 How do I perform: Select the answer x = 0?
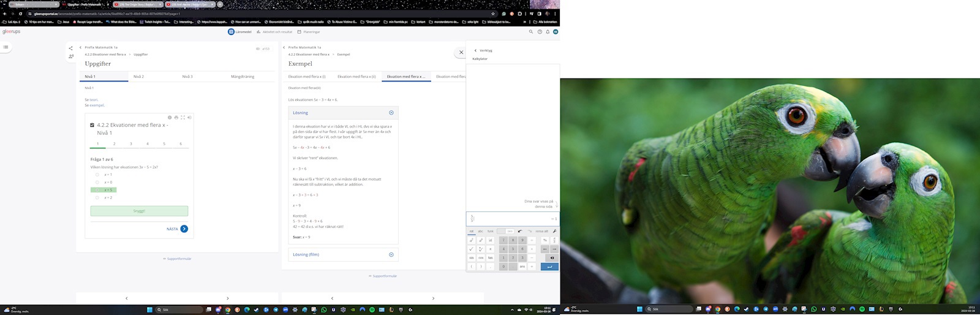(97, 182)
